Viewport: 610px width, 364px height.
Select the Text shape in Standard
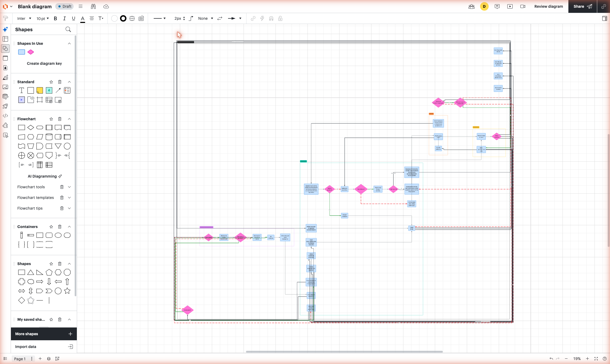[22, 90]
